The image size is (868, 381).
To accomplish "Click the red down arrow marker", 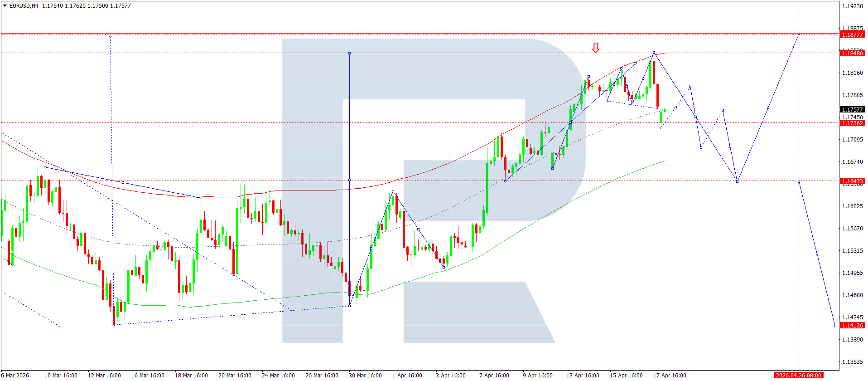I will pyautogui.click(x=596, y=48).
